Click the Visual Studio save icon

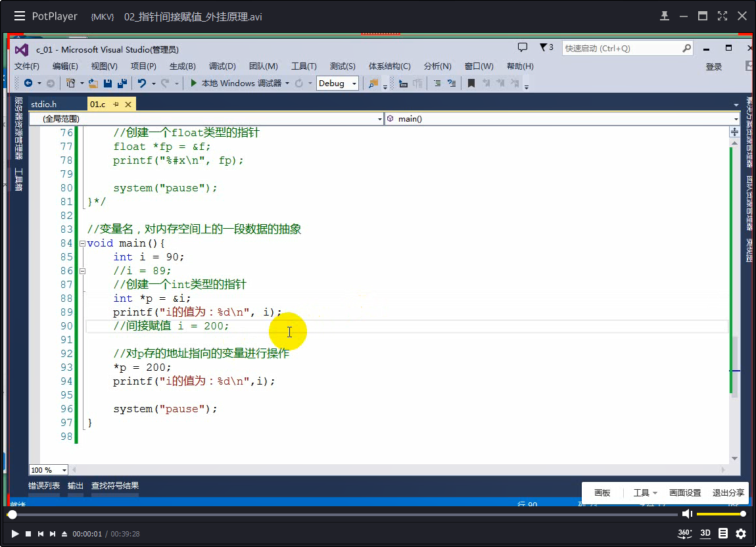(108, 83)
